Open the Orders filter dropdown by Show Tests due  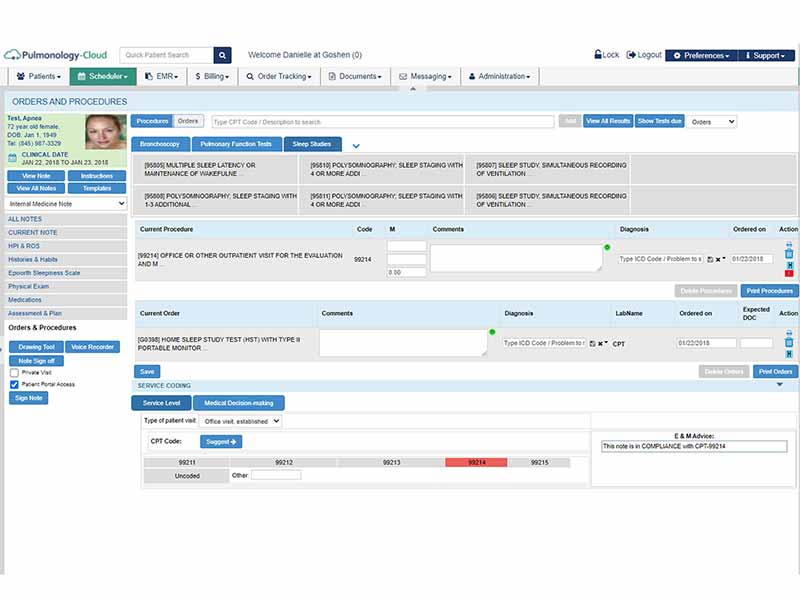pos(712,122)
